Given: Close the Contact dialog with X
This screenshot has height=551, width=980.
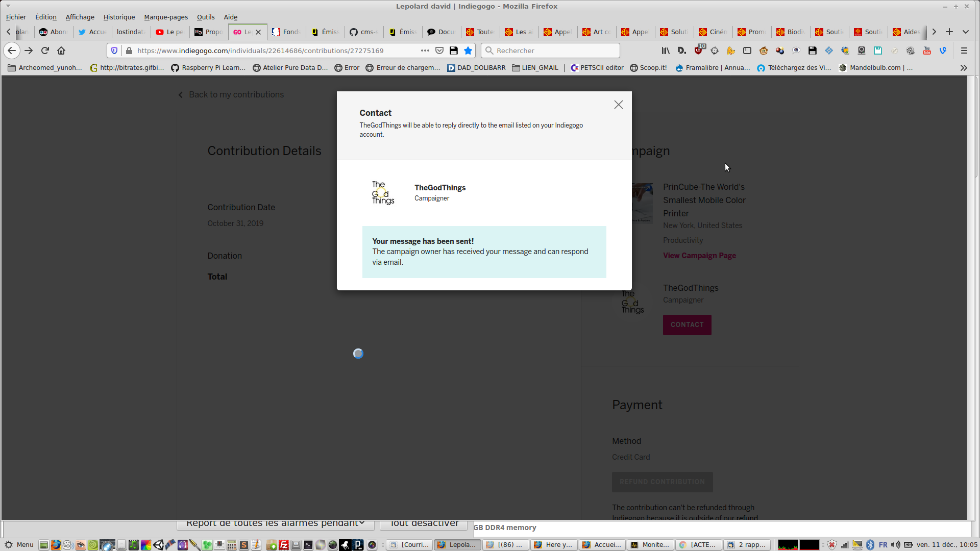Looking at the screenshot, I should coord(618,105).
